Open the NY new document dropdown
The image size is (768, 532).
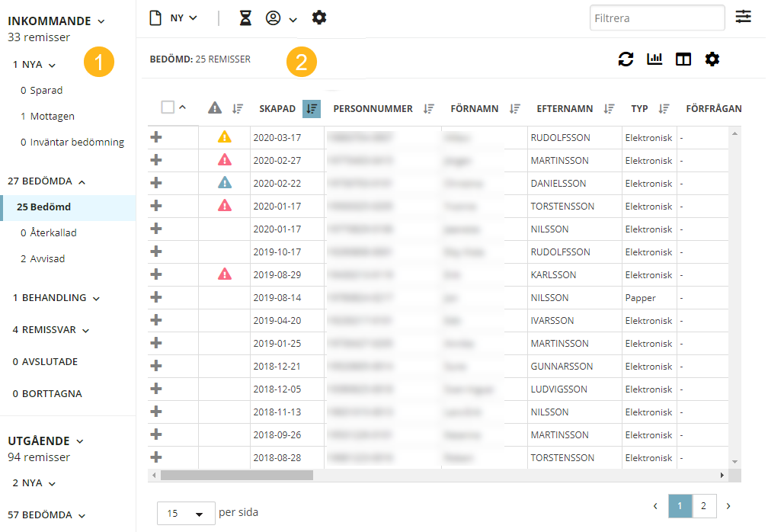tap(174, 18)
